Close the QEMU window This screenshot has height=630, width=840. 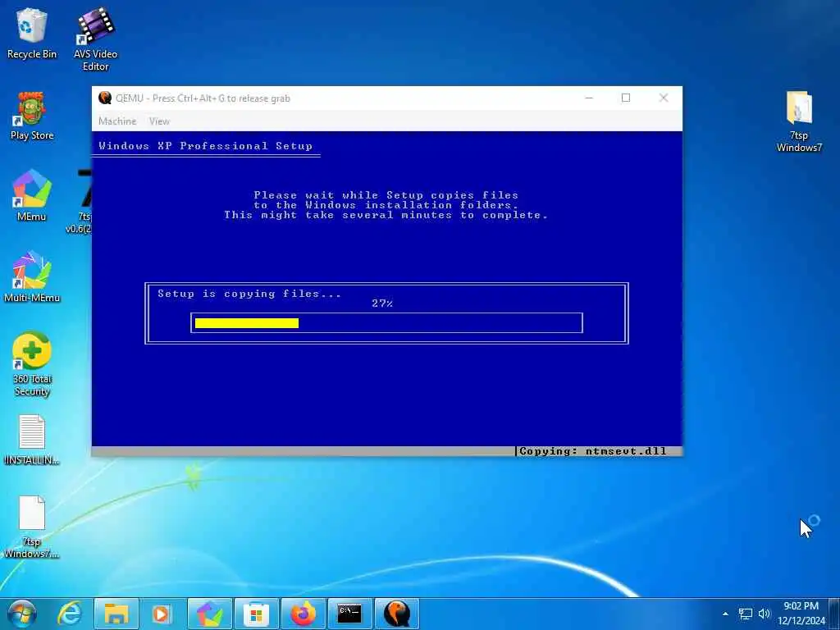(664, 98)
